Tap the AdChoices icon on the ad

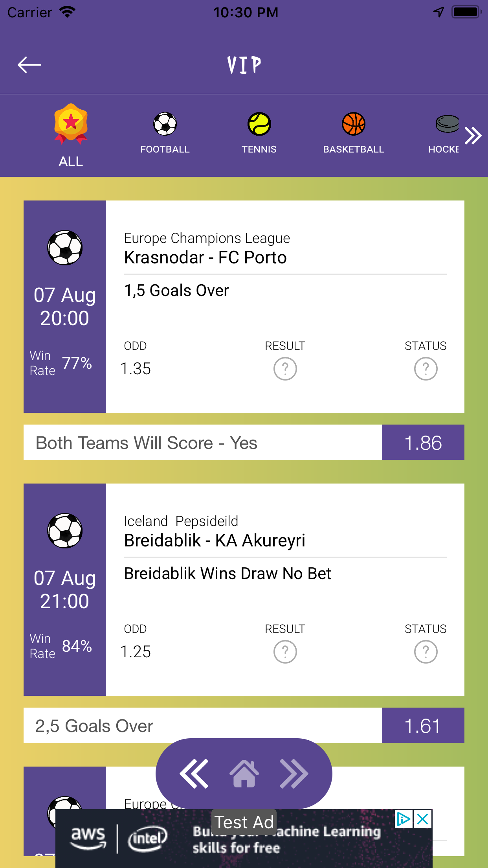[404, 819]
